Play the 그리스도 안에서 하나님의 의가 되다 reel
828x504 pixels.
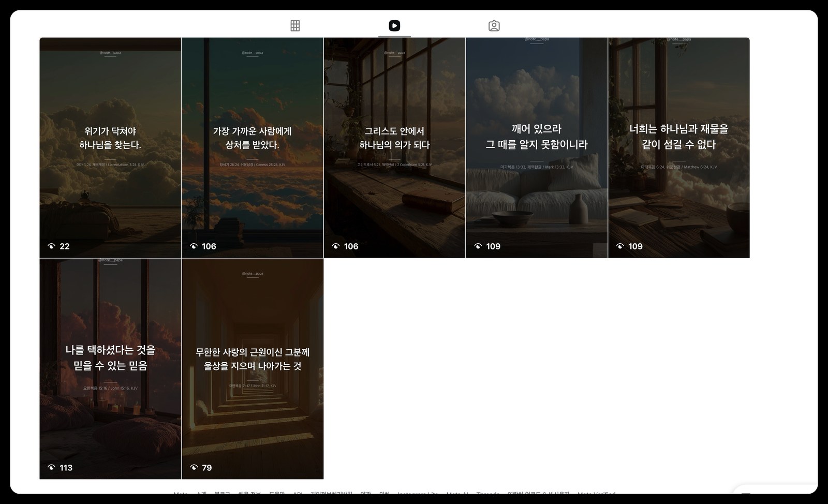coord(394,147)
